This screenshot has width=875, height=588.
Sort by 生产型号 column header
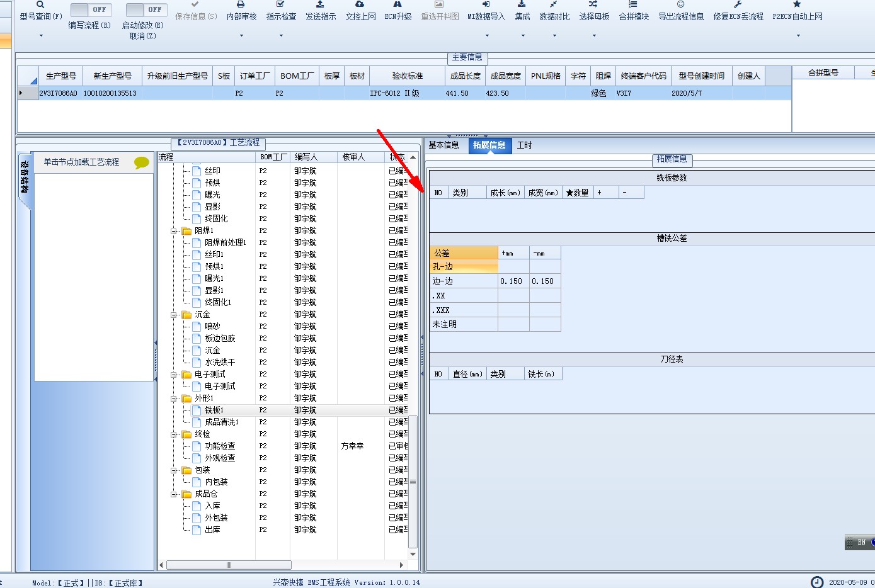(60, 76)
